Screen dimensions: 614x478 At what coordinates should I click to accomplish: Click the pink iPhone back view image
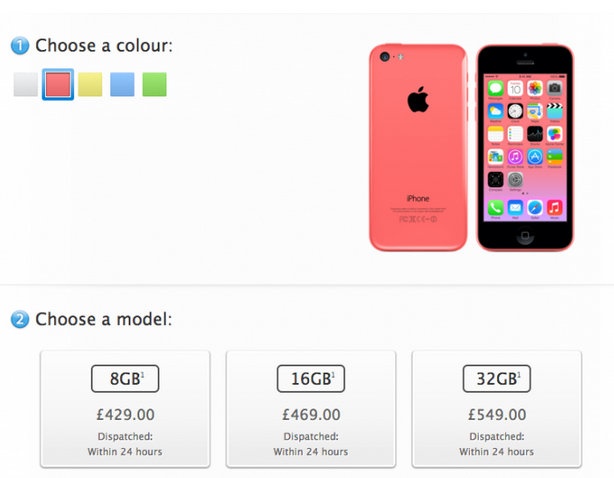(418, 148)
